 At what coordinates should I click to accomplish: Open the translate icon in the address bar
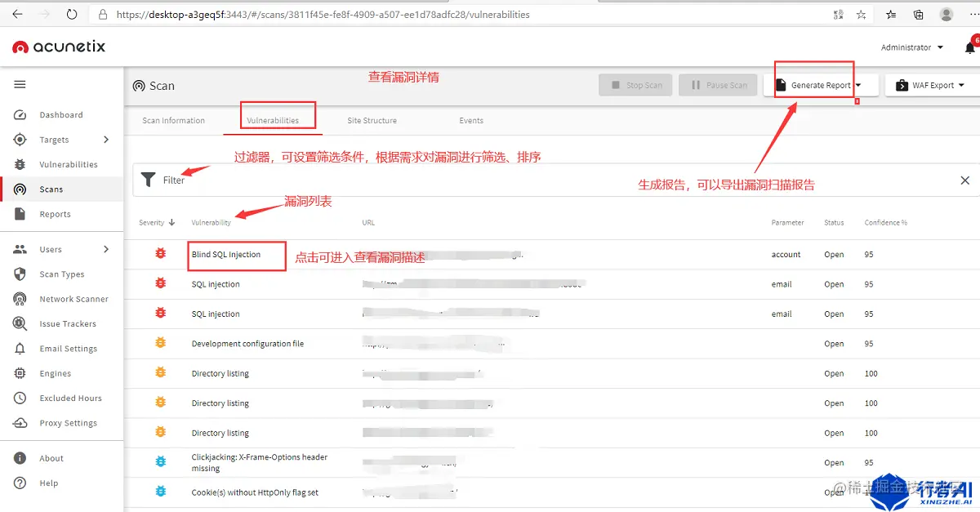pyautogui.click(x=838, y=15)
